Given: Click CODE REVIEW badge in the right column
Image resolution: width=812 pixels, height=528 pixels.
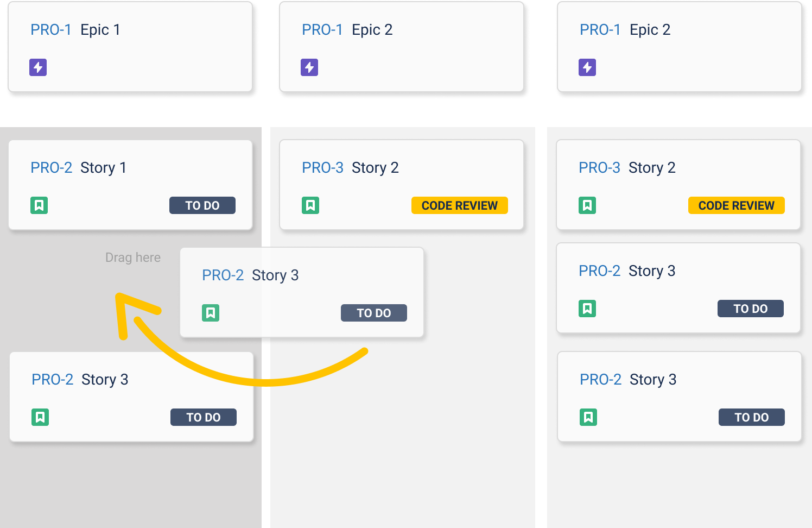Looking at the screenshot, I should click(737, 205).
